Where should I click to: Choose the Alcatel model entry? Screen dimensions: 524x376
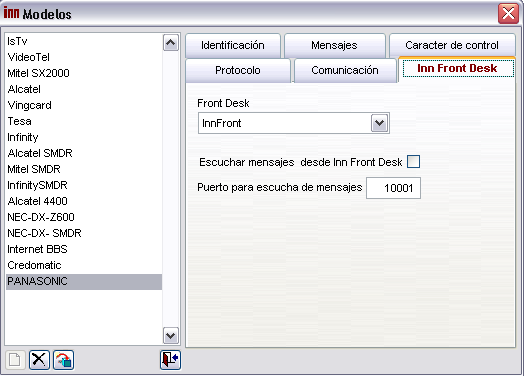tap(84, 89)
